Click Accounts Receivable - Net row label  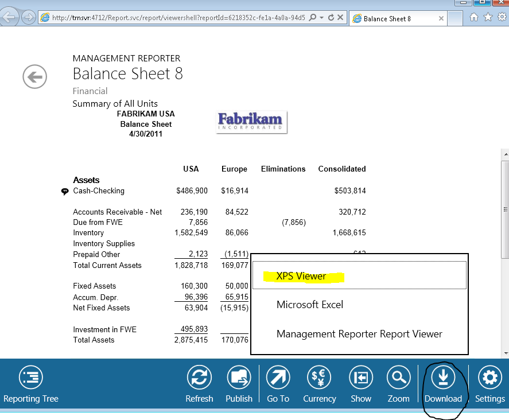click(x=117, y=212)
